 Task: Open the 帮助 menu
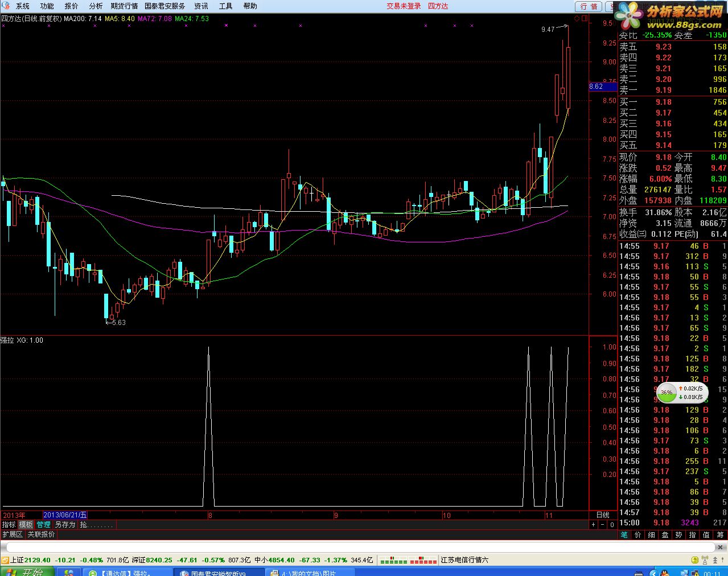(x=250, y=6)
